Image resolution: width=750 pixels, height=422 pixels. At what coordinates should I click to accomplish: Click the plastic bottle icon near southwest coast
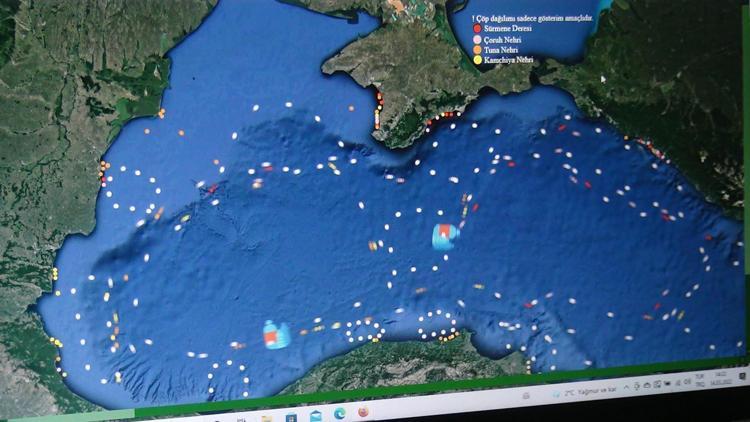276,335
